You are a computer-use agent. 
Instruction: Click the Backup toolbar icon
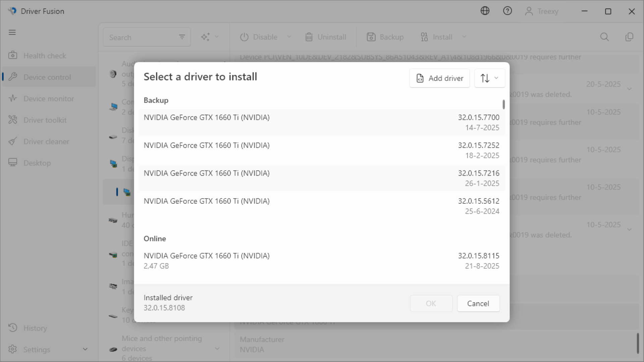pos(371,37)
